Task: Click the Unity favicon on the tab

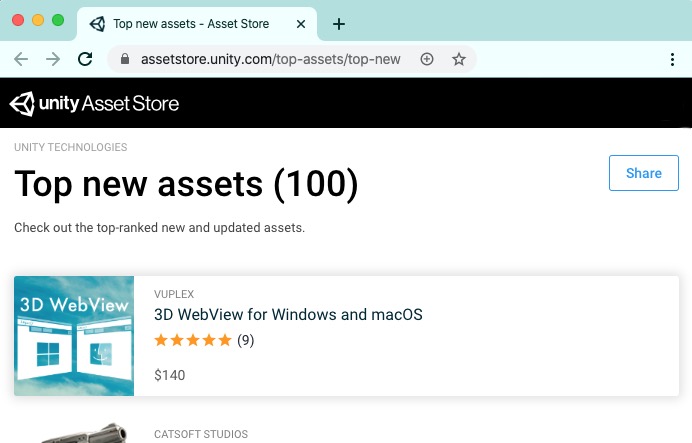Action: tap(97, 24)
